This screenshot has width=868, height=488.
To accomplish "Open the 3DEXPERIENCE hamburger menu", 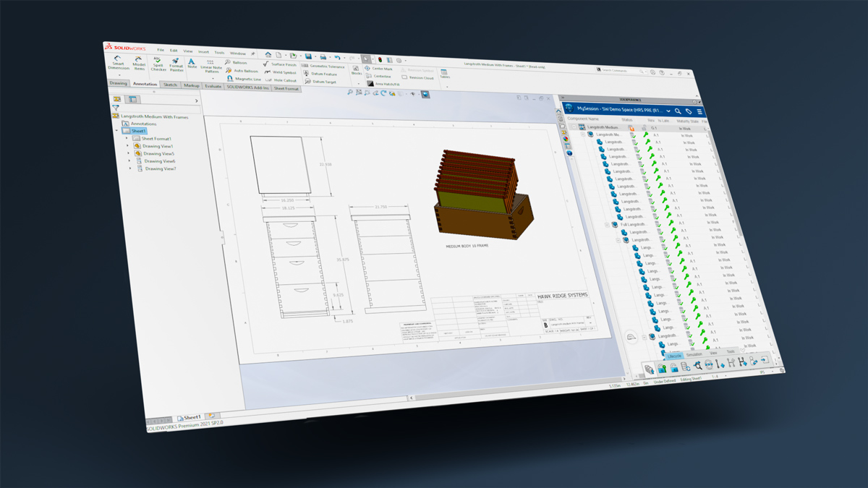I will point(699,112).
